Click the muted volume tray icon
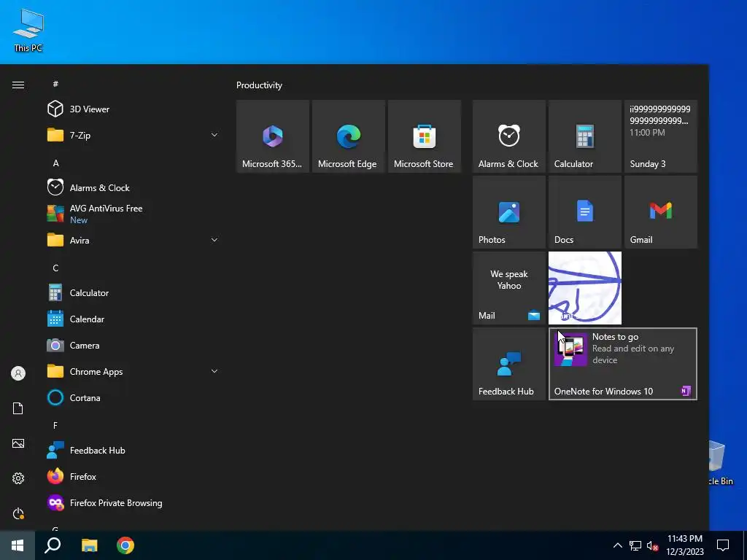The height and width of the screenshot is (560, 747). click(653, 545)
